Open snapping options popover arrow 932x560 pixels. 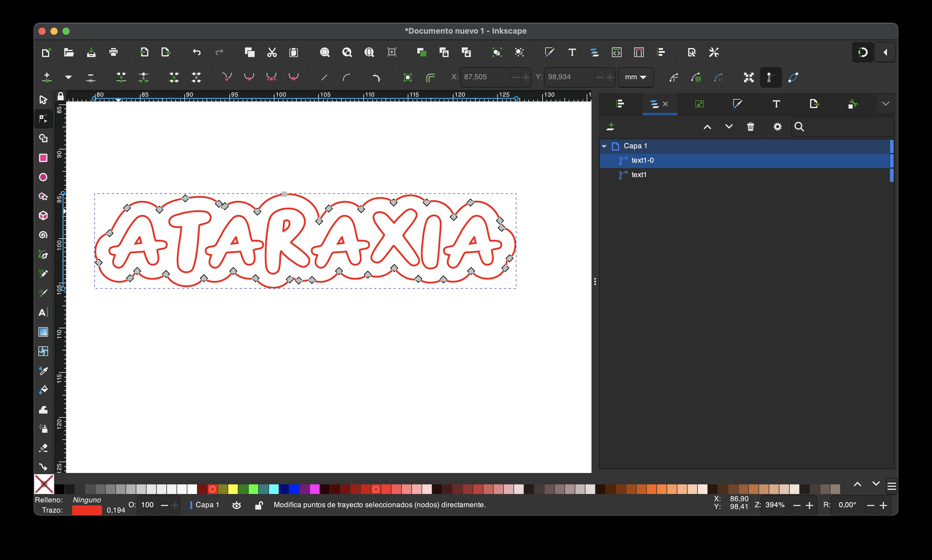point(885,52)
